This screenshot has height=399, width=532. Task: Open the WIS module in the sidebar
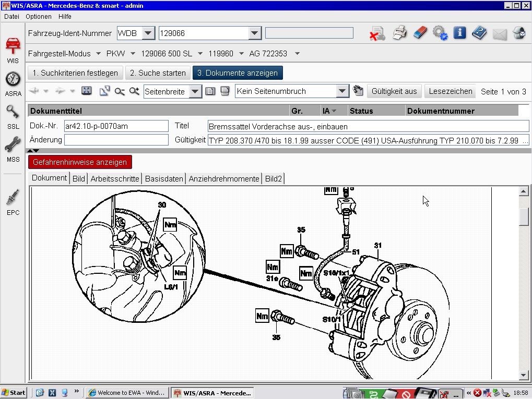click(13, 50)
